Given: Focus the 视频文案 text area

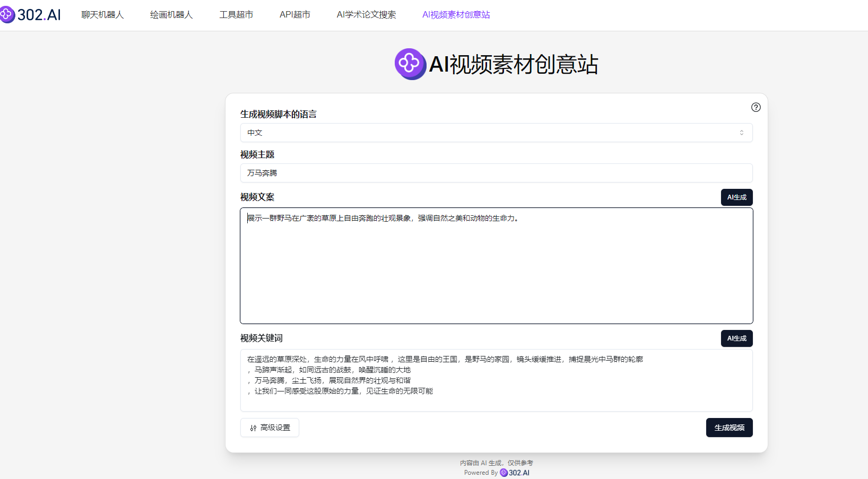Looking at the screenshot, I should [x=497, y=266].
